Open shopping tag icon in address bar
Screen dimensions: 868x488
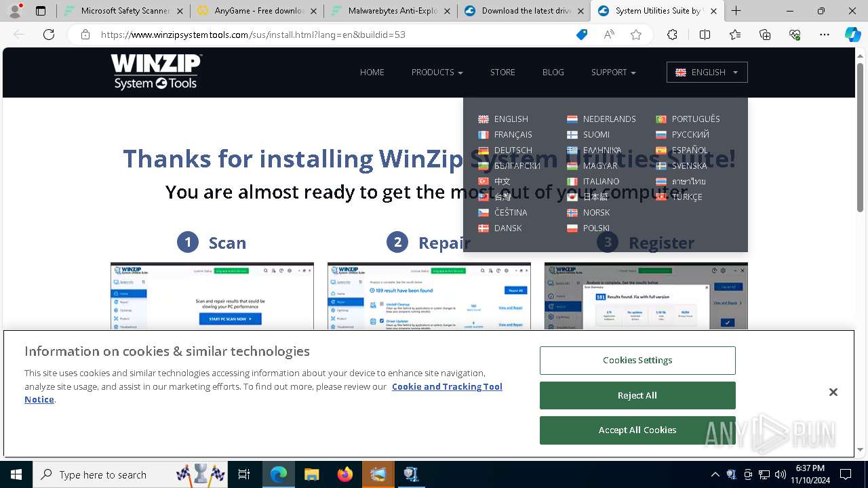tap(582, 35)
